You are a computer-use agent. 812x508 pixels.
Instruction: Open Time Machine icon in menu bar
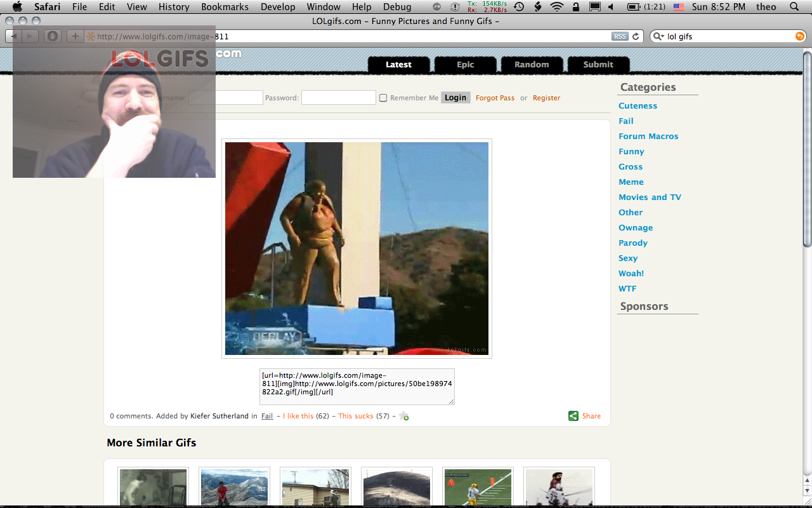click(x=519, y=7)
